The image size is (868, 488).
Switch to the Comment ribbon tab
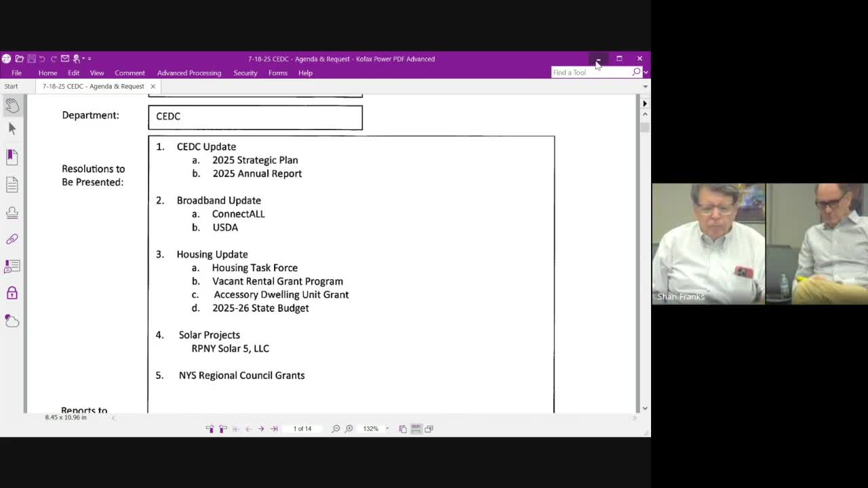tap(130, 73)
